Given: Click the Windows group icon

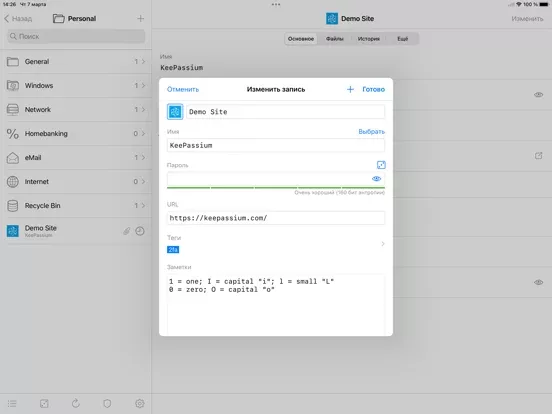Looking at the screenshot, I should pos(13,86).
